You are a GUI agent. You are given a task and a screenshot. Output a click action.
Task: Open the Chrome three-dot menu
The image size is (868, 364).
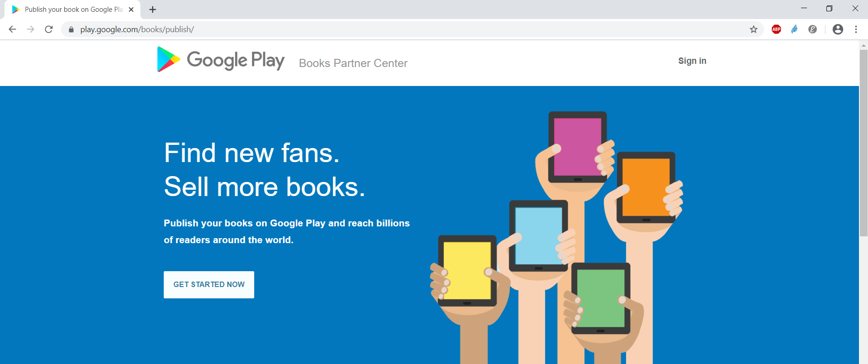point(856,29)
